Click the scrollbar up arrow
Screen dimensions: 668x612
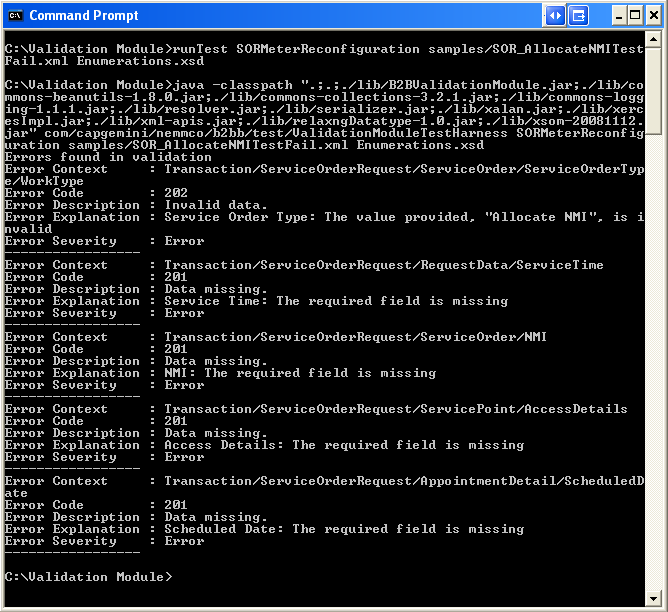pos(653,40)
